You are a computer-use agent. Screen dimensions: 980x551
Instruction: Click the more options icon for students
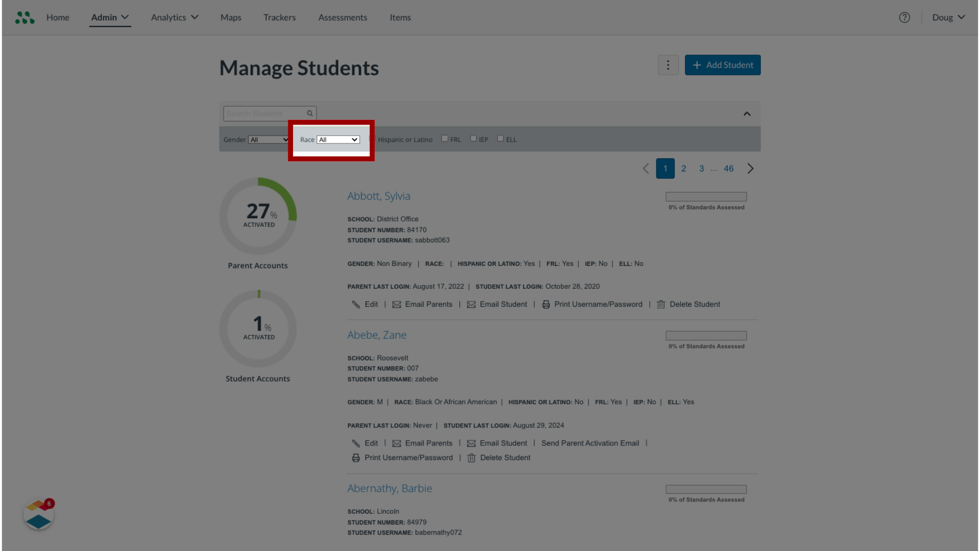point(668,65)
